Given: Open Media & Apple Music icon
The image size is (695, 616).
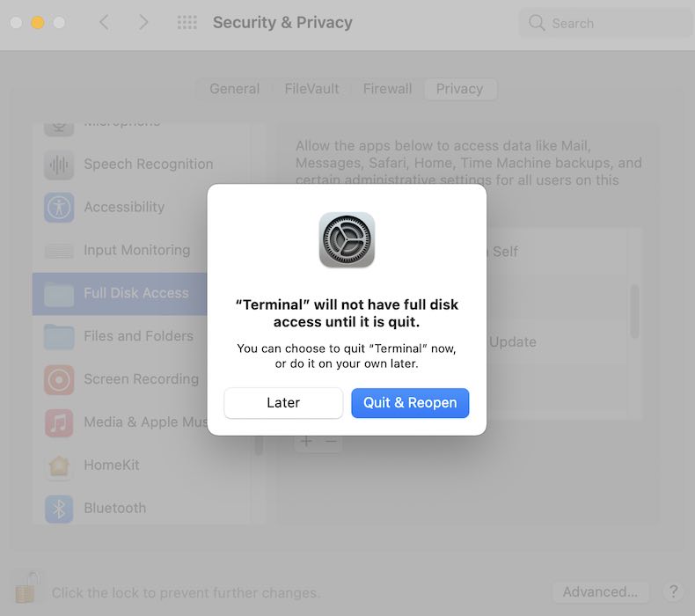Looking at the screenshot, I should click(x=59, y=422).
